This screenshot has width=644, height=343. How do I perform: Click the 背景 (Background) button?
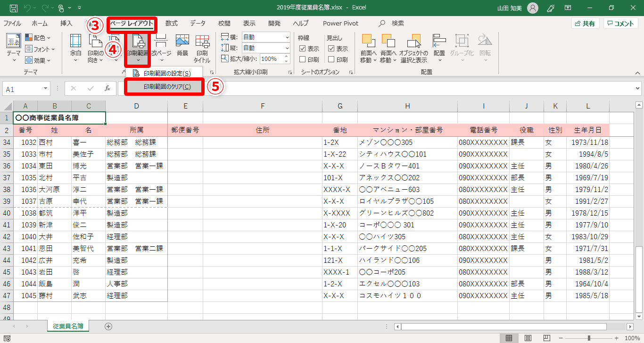point(182,45)
